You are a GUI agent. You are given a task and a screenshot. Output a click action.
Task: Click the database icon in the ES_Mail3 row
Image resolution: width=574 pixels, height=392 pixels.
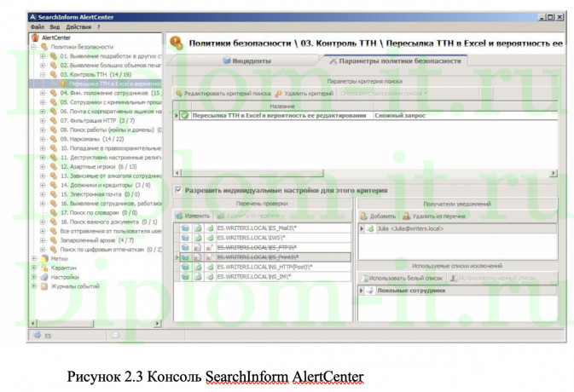pyautogui.click(x=185, y=228)
